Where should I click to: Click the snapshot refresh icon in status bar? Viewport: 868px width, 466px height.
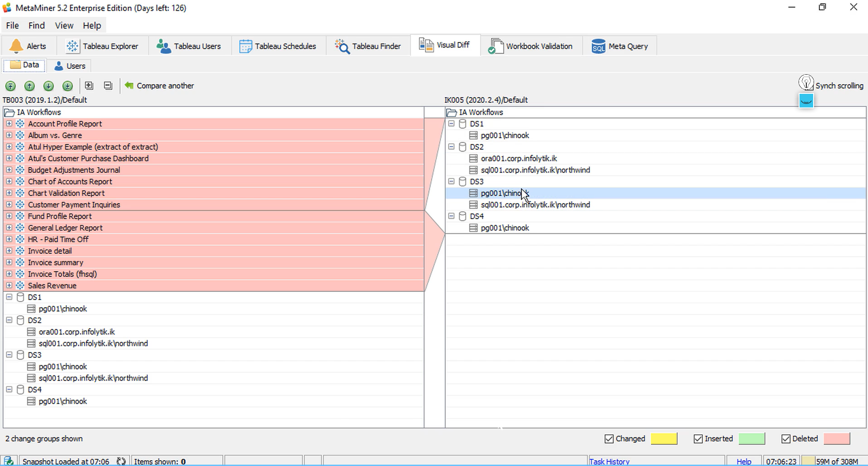121,461
